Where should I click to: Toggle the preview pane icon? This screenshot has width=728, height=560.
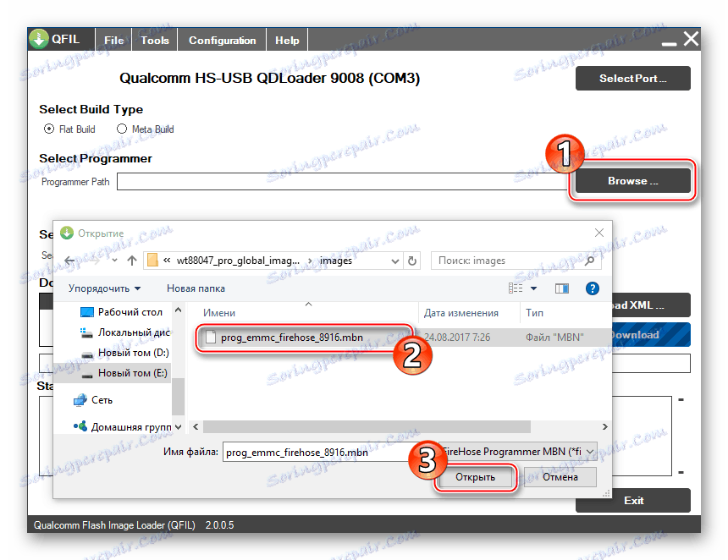[x=562, y=288]
